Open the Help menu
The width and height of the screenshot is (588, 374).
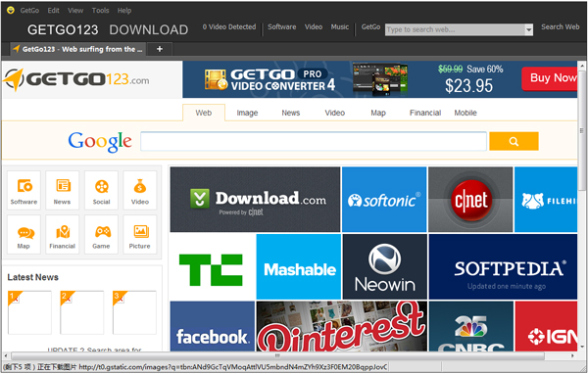(x=124, y=11)
